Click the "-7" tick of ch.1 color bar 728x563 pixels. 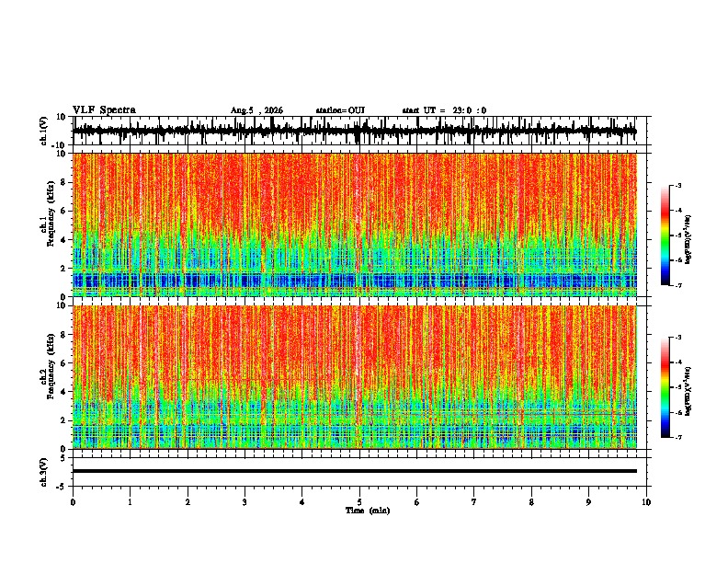point(677,285)
